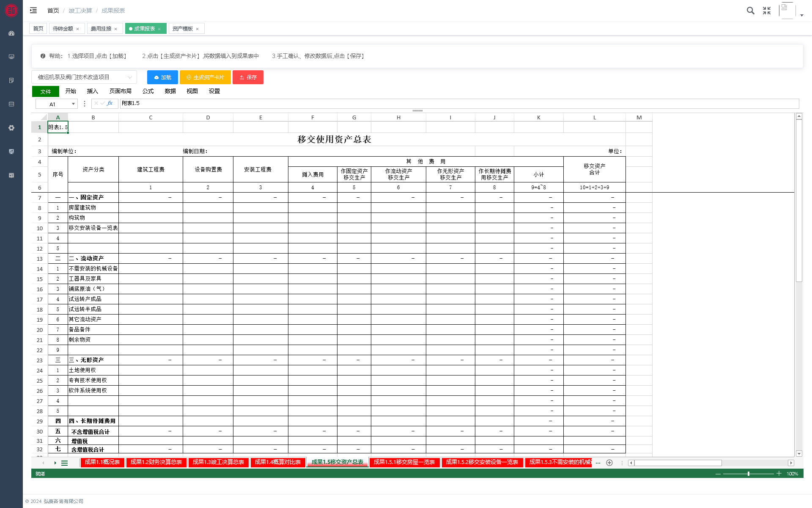Click the document edit icon in sidebar
Viewport: 812px width, 508px height.
pos(11,80)
